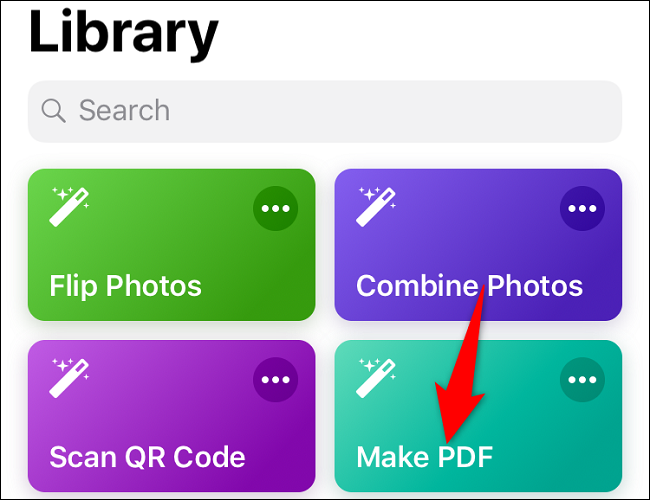This screenshot has height=500, width=650.
Task: Open the three-dot menu for Make PDF
Action: 582,380
